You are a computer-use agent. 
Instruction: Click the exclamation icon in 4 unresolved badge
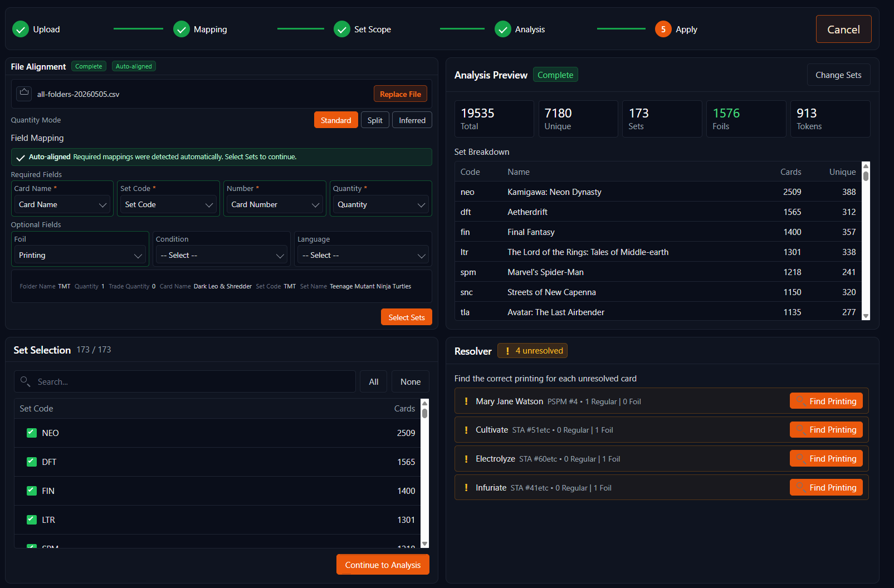click(507, 351)
